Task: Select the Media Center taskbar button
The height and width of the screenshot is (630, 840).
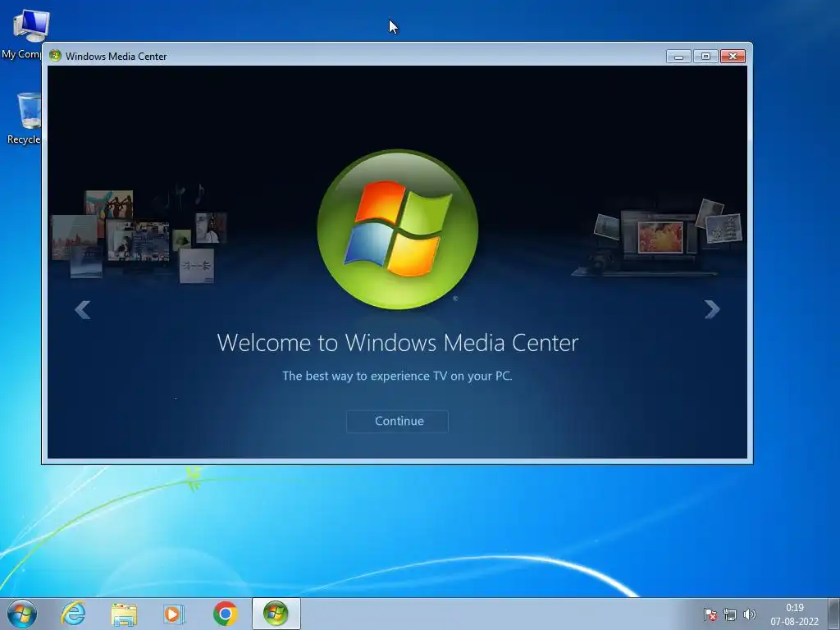Action: pyautogui.click(x=276, y=614)
